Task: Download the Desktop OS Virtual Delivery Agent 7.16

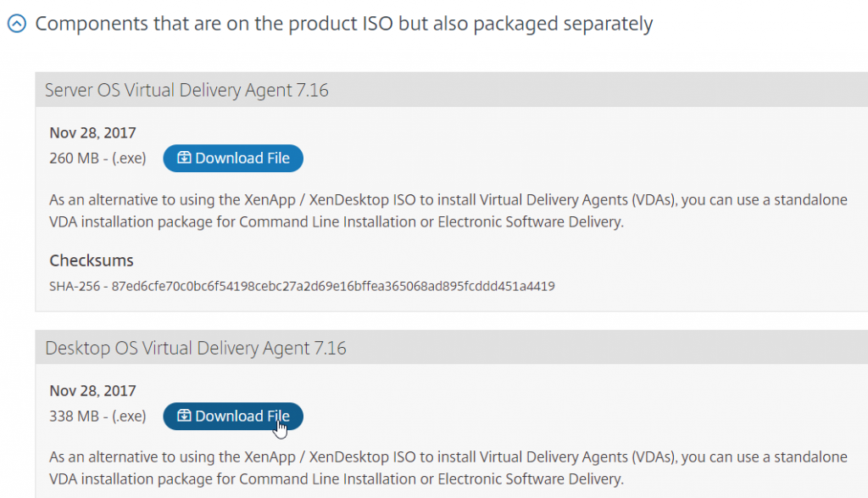Action: pos(233,417)
